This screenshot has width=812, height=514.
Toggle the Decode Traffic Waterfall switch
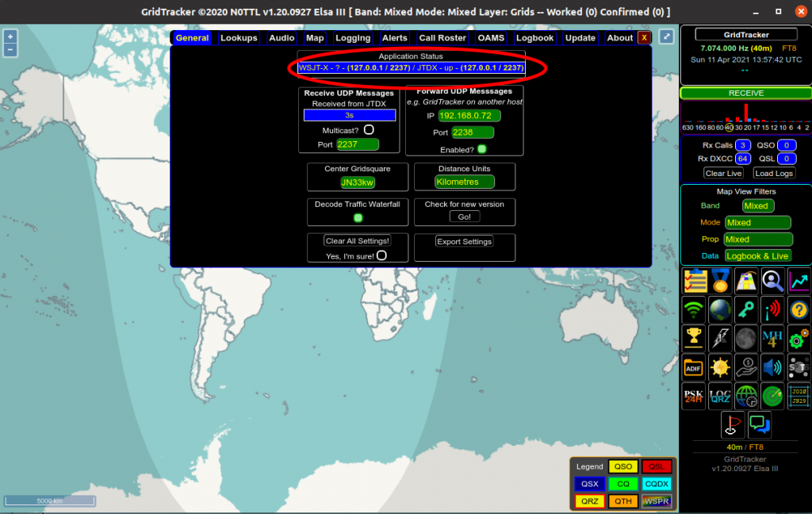[x=358, y=217]
